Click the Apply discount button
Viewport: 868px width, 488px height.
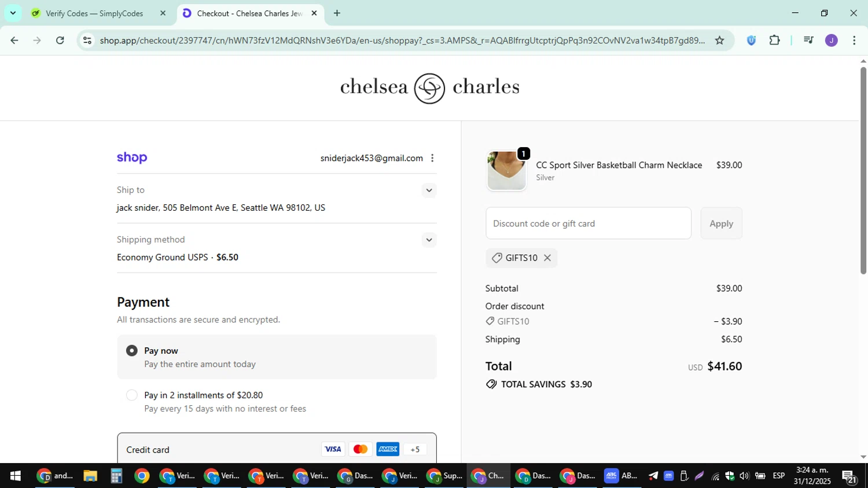(721, 223)
